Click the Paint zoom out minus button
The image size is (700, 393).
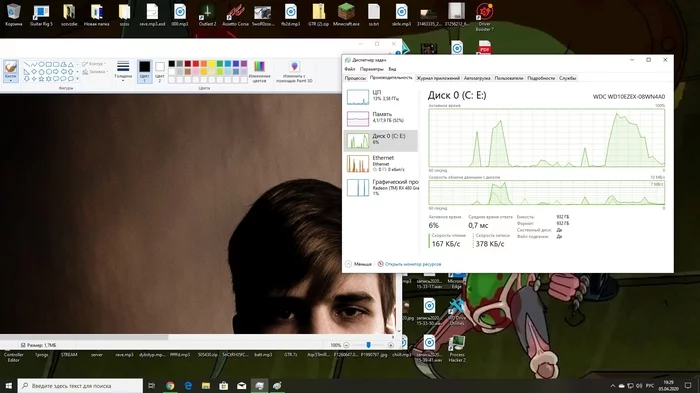coord(346,345)
